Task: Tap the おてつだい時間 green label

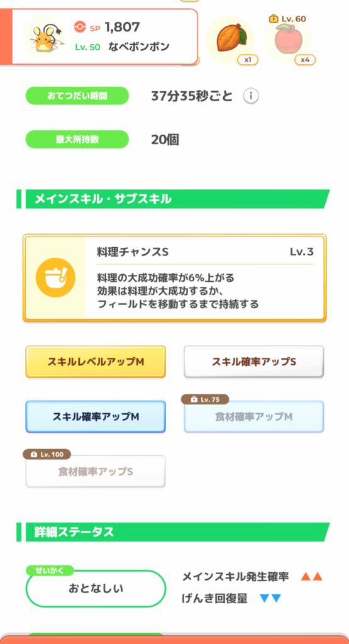Action: click(77, 96)
